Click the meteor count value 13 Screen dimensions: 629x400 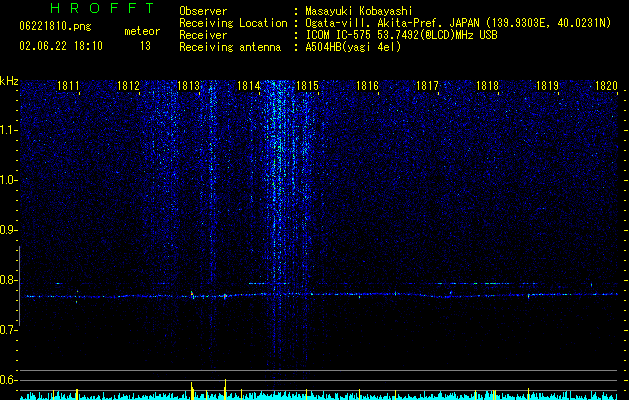click(x=145, y=46)
